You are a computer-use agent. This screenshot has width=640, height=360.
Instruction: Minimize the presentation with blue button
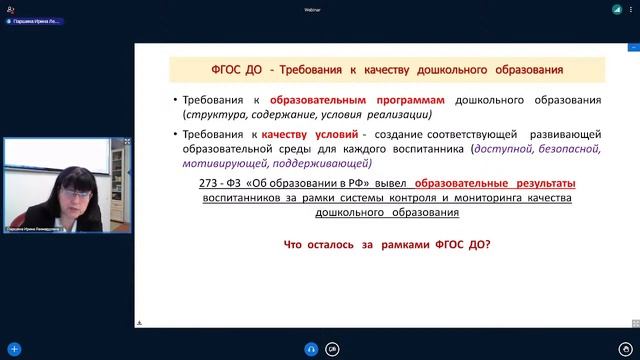pos(633,48)
